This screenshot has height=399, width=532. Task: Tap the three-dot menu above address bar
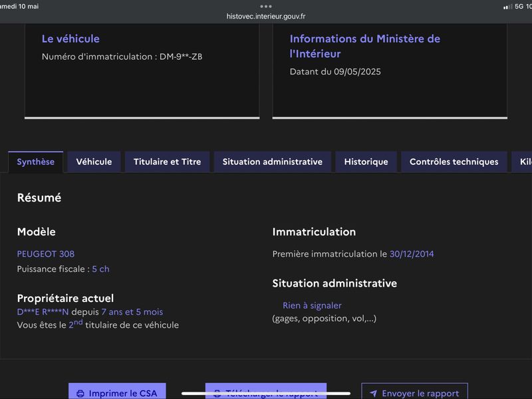[266, 7]
